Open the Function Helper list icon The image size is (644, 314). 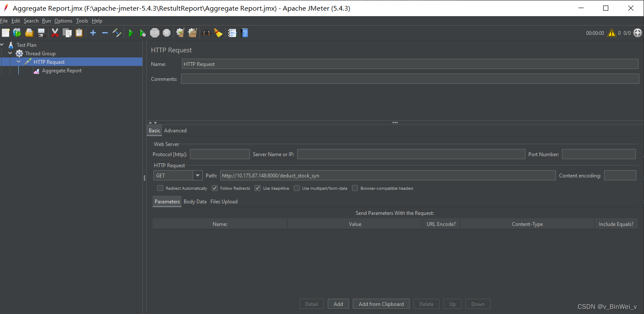233,33
